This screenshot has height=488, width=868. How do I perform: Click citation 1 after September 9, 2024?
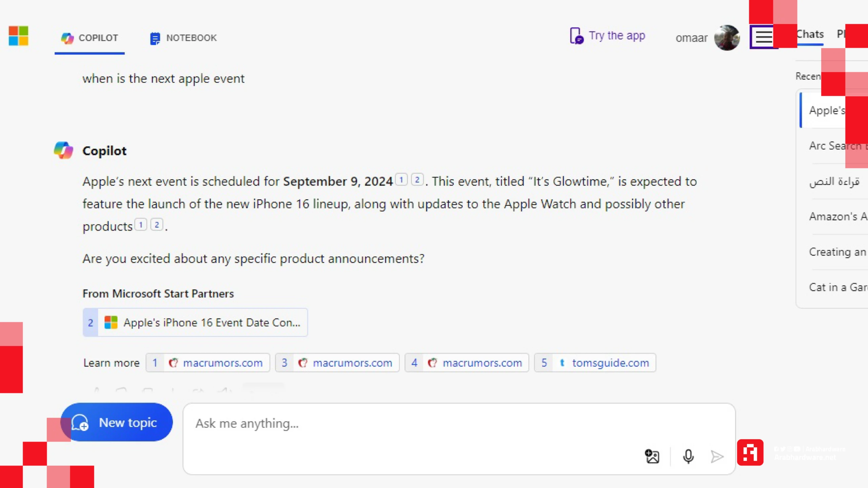[x=401, y=180]
